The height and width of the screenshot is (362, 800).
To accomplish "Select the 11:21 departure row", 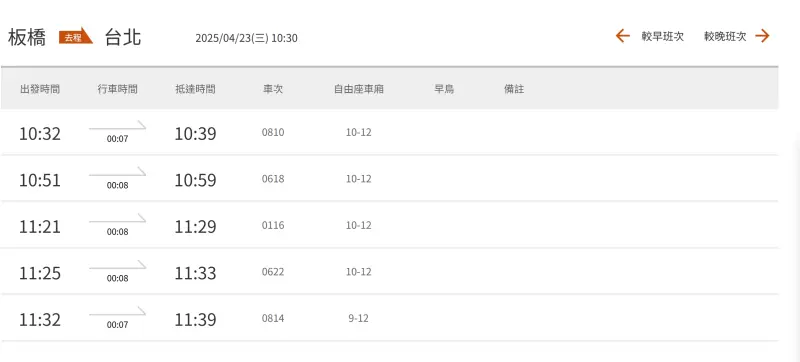I will pos(389,225).
